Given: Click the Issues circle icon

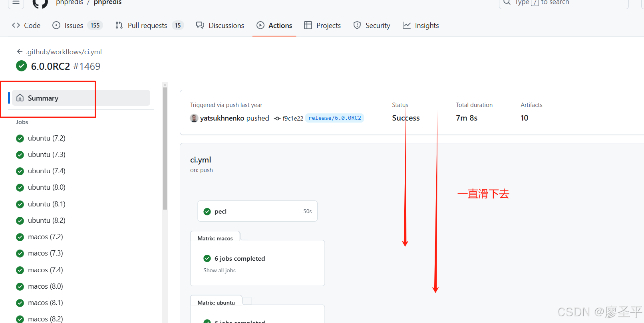Looking at the screenshot, I should pyautogui.click(x=56, y=25).
